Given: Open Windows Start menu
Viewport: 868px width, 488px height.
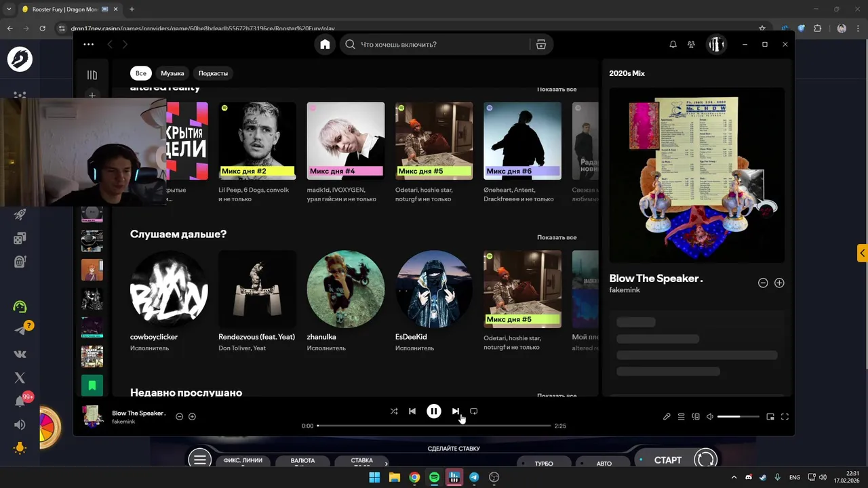Looking at the screenshot, I should (374, 477).
